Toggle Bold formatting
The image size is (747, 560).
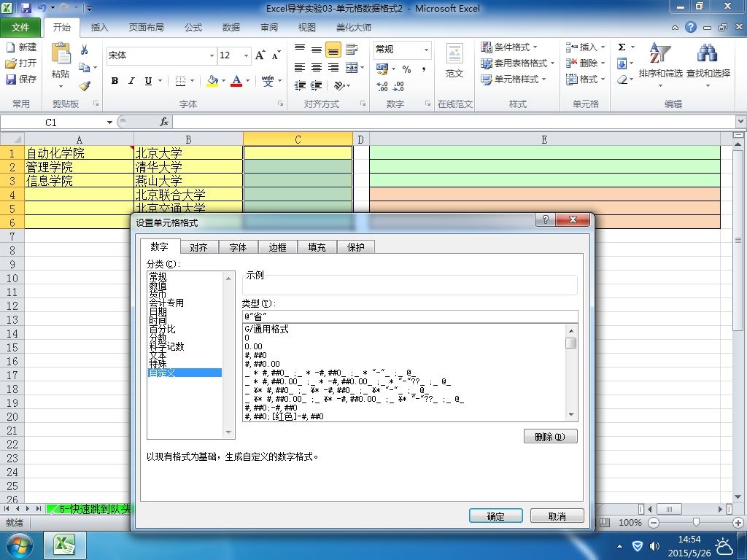point(115,80)
